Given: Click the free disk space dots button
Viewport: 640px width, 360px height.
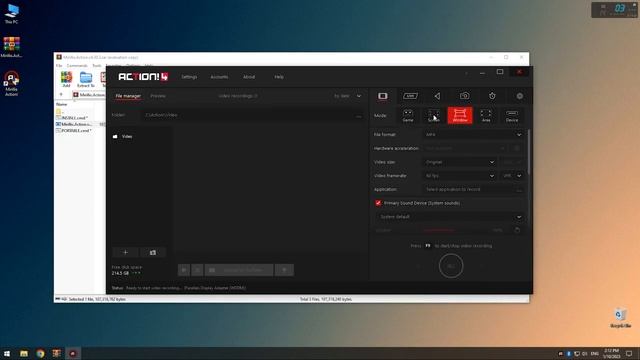Looking at the screenshot, I should pyautogui.click(x=136, y=273).
